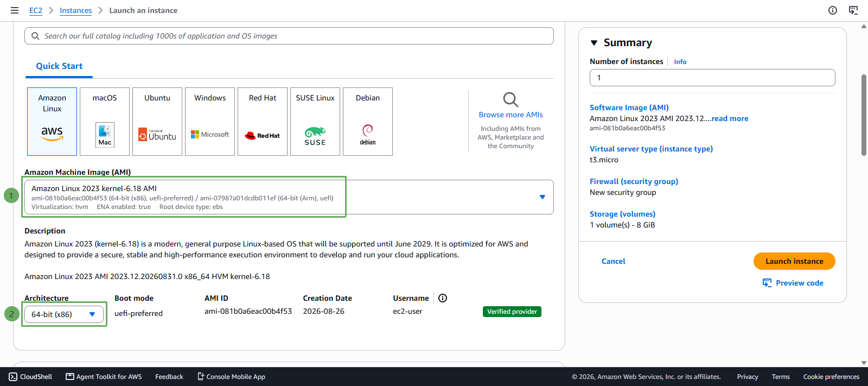This screenshot has height=386, width=868.
Task: Go to EC2 breadcrumb
Action: [x=36, y=10]
